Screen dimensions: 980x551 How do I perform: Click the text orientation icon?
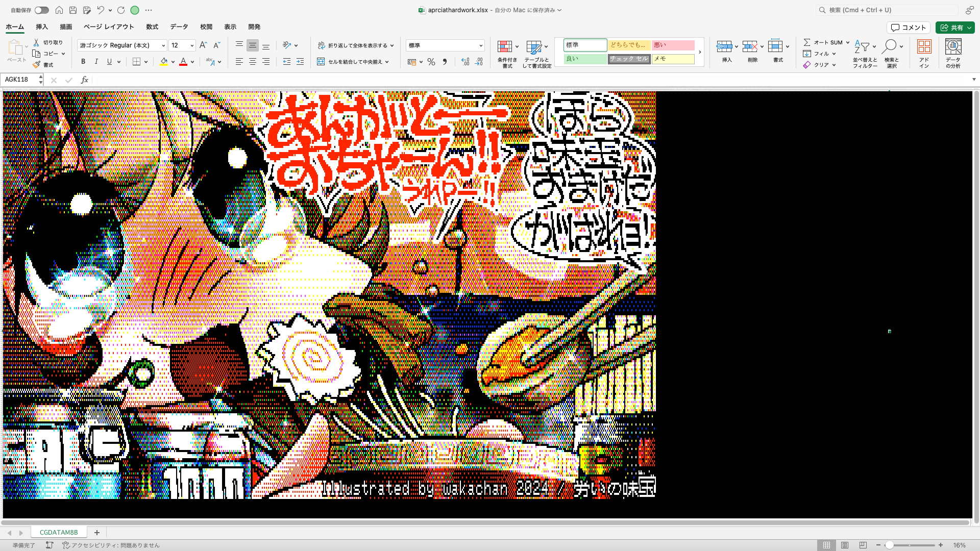tap(287, 45)
